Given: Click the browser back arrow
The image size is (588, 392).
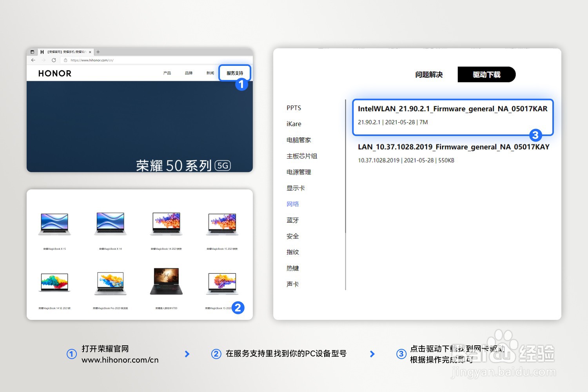Looking at the screenshot, I should click(33, 60).
